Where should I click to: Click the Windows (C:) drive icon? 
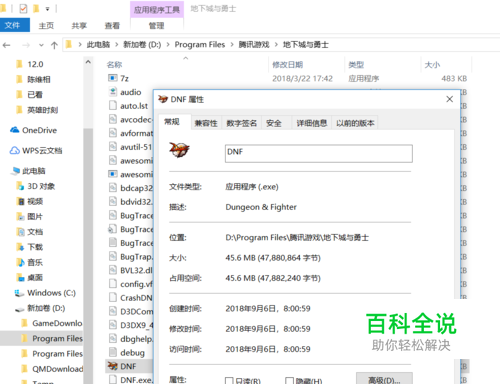(x=19, y=293)
